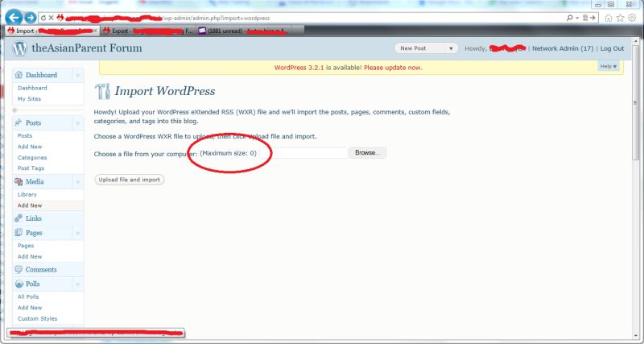Open Categories link
The height and width of the screenshot is (344, 644).
tap(32, 158)
